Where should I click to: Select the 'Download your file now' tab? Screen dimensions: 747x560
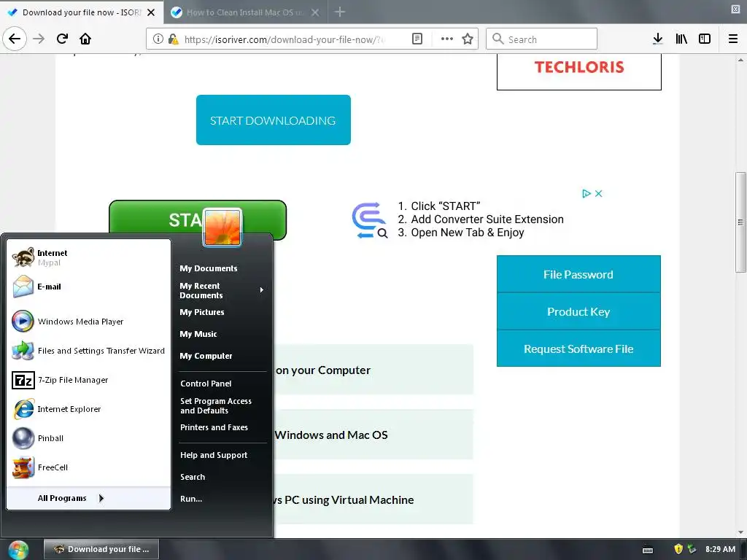click(x=82, y=12)
